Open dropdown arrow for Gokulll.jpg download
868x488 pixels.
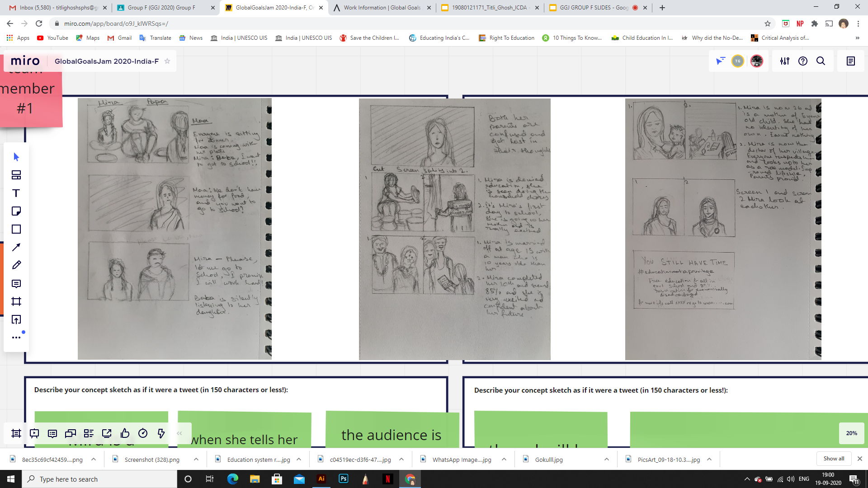click(606, 459)
